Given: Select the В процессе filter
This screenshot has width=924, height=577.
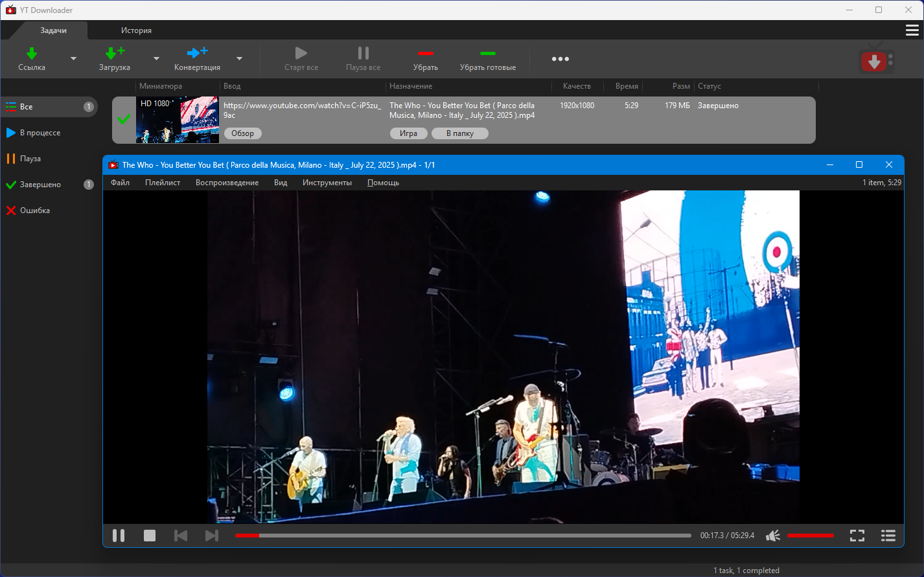Looking at the screenshot, I should [49, 133].
